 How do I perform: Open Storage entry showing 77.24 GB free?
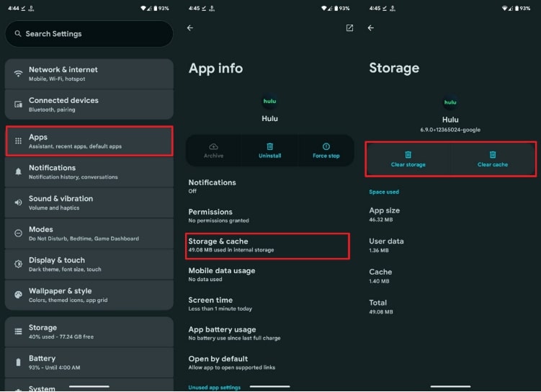click(x=89, y=331)
